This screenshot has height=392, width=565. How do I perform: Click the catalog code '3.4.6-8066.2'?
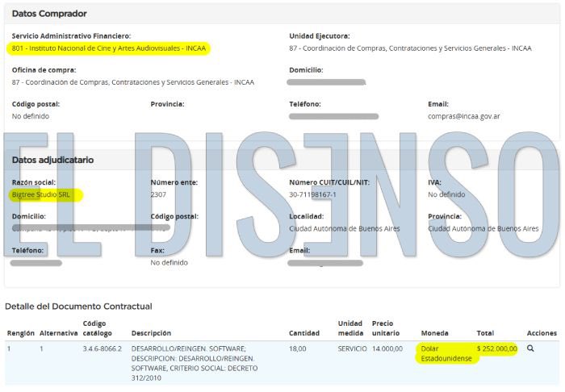coord(103,348)
